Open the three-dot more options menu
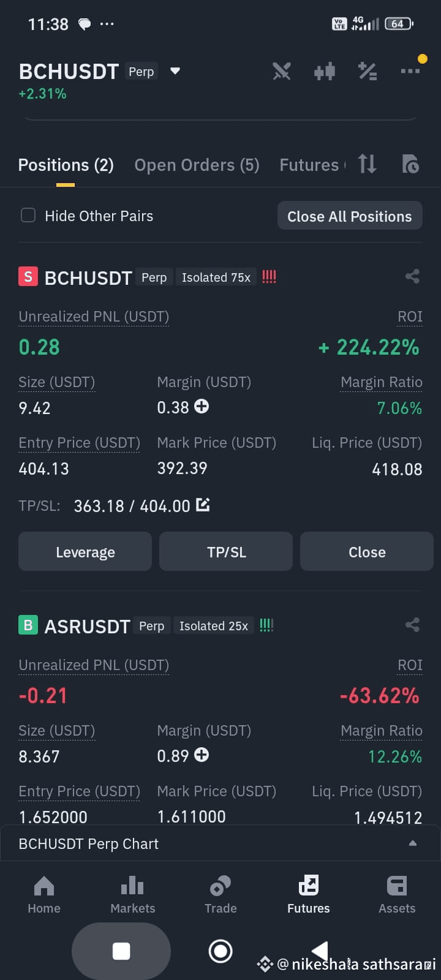This screenshot has width=441, height=980. coord(410,71)
